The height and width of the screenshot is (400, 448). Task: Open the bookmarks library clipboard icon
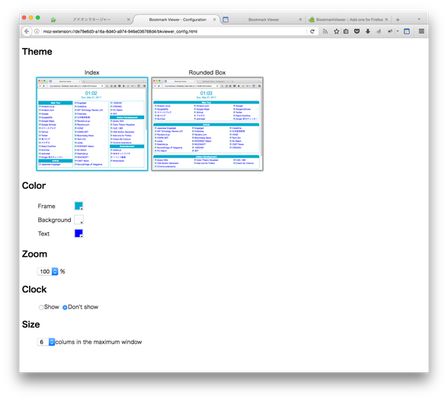pos(346,31)
